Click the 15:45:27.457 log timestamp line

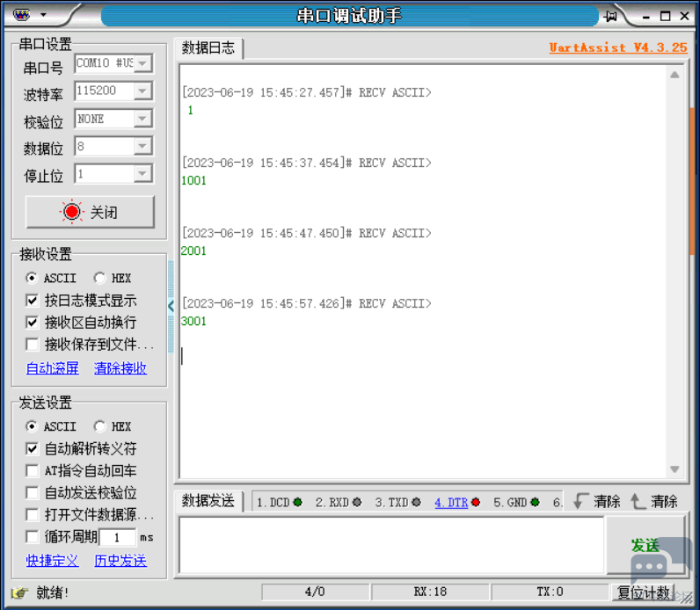click(307, 93)
